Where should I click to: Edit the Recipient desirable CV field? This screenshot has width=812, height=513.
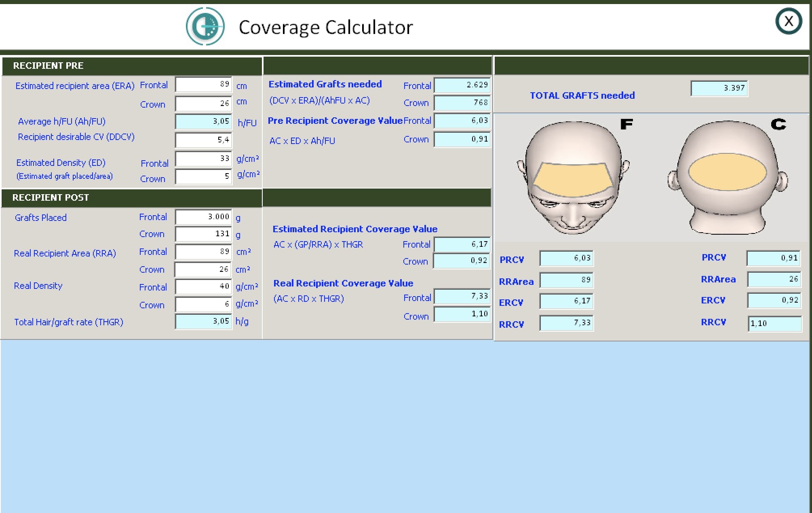click(x=204, y=140)
